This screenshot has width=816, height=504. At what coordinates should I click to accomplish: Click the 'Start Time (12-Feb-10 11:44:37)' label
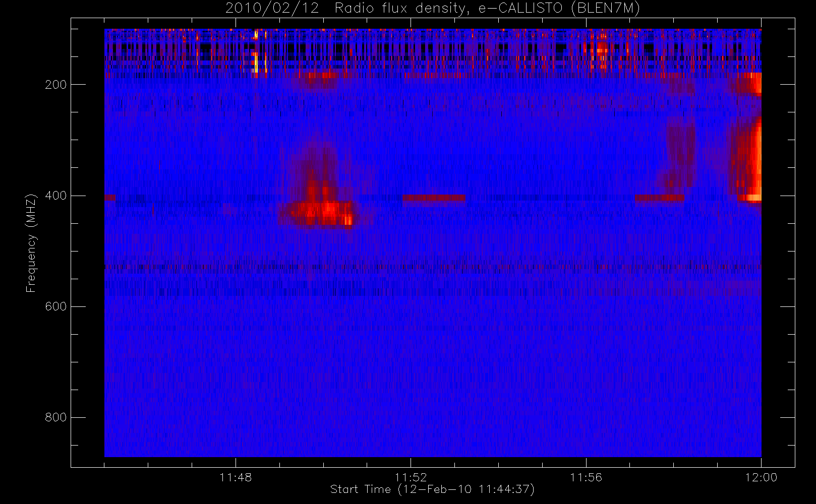(x=432, y=489)
